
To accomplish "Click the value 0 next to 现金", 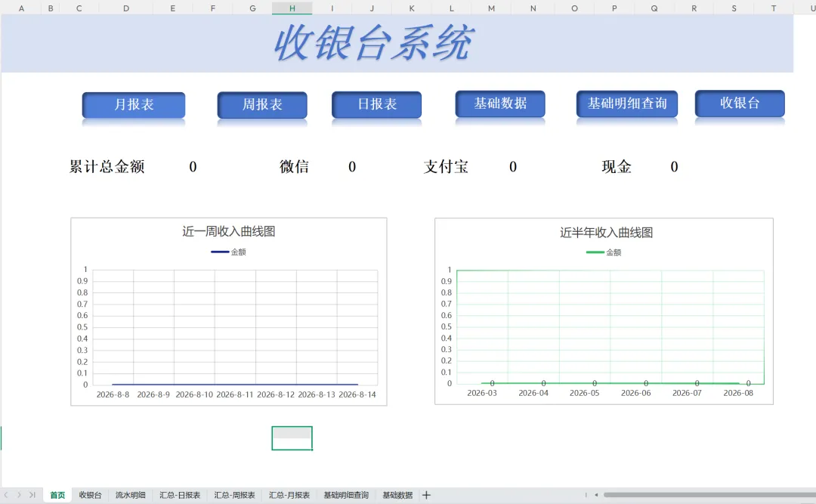I will pyautogui.click(x=675, y=166).
